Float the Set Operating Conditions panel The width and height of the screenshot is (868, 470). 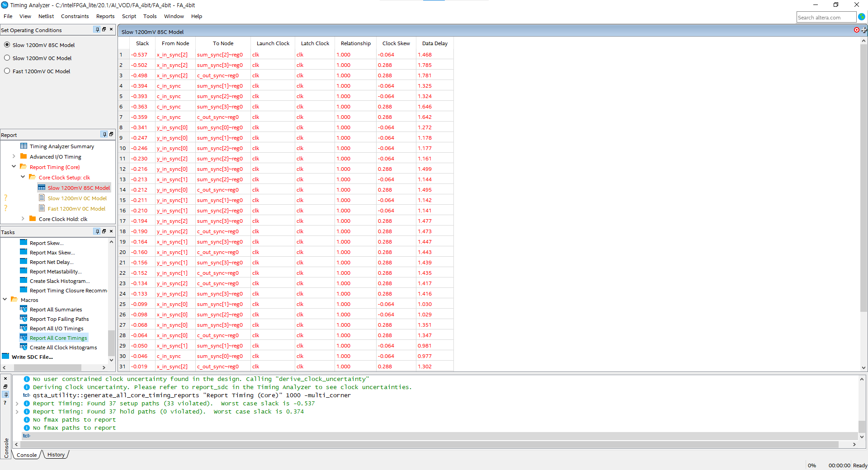point(104,29)
